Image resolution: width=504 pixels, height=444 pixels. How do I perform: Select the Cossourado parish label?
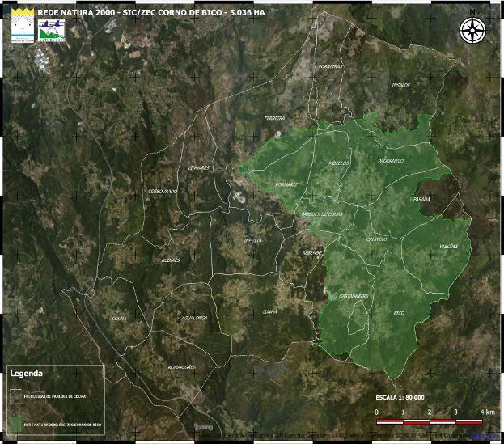162,191
